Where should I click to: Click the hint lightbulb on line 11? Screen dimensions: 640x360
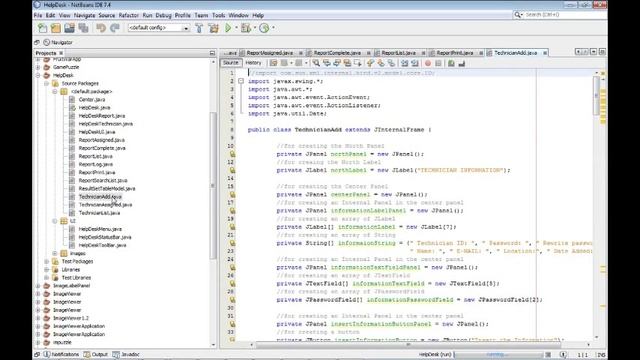[x=232, y=154]
